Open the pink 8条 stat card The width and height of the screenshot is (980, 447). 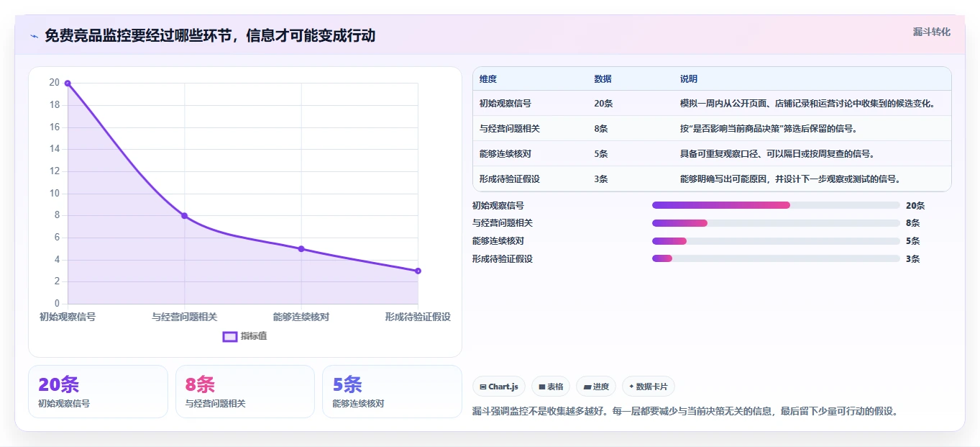[245, 392]
